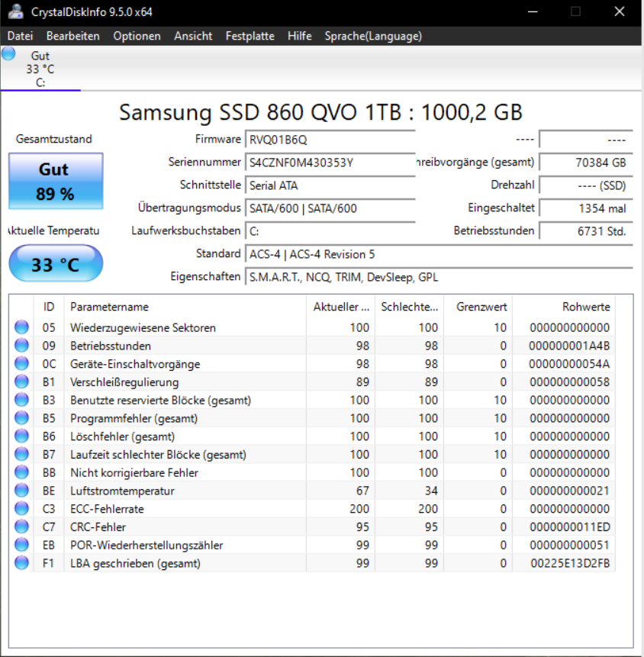Click status orb for LBA geschrieben row

[x=21, y=563]
